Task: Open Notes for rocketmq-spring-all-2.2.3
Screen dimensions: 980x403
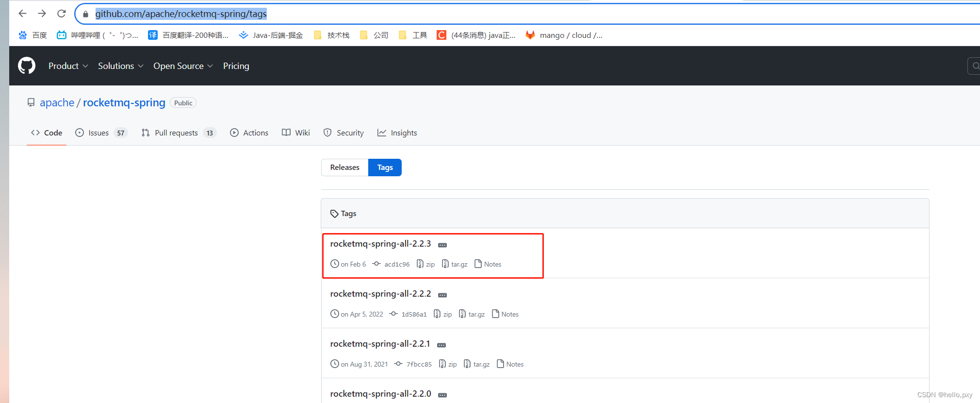Action: point(488,264)
